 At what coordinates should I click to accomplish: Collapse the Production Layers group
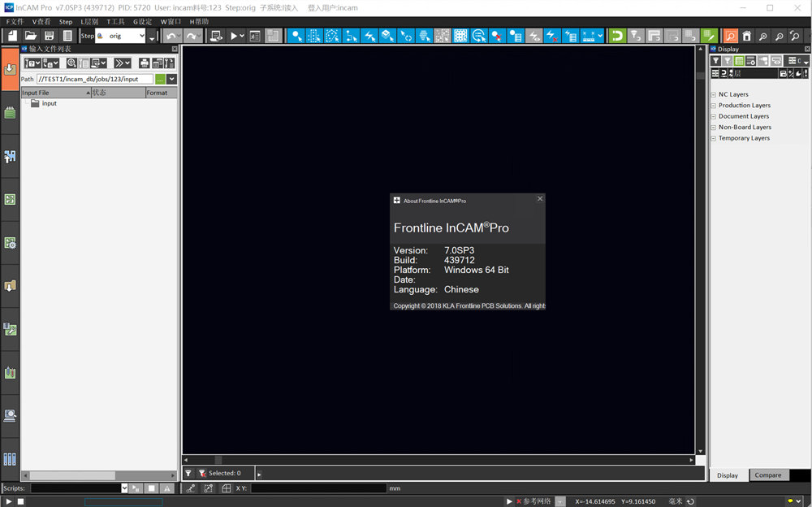click(x=713, y=106)
